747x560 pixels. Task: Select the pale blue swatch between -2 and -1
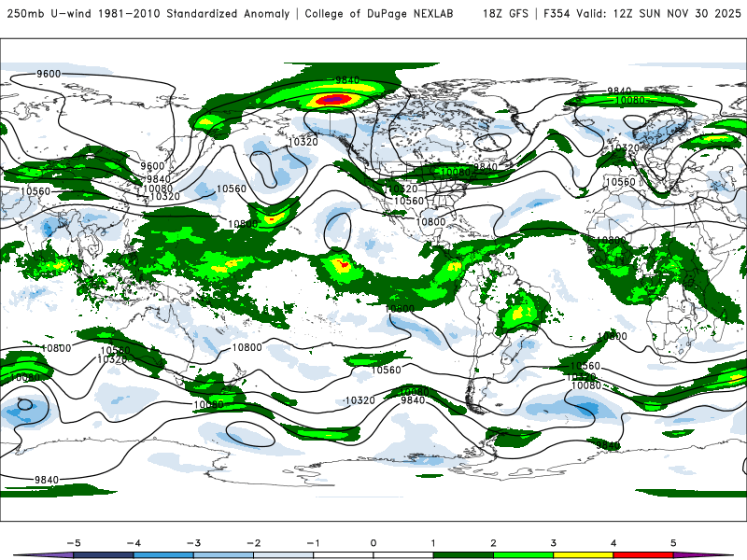[x=284, y=555]
